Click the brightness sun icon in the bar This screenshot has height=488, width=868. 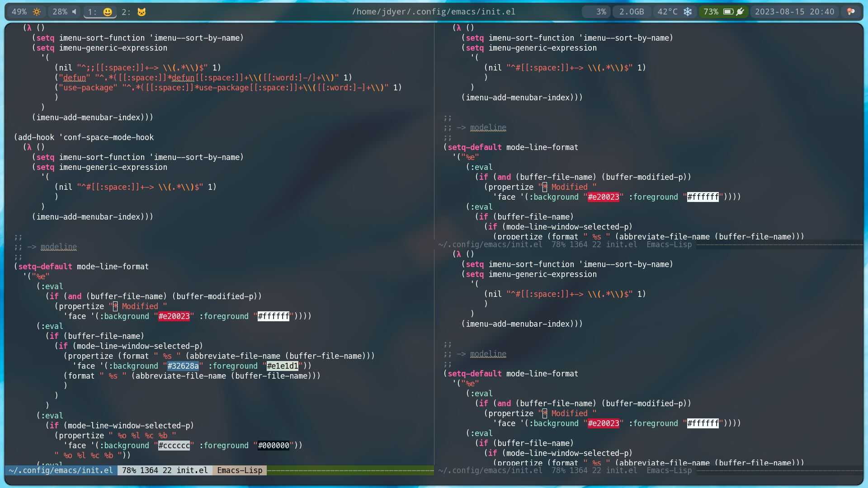click(37, 12)
